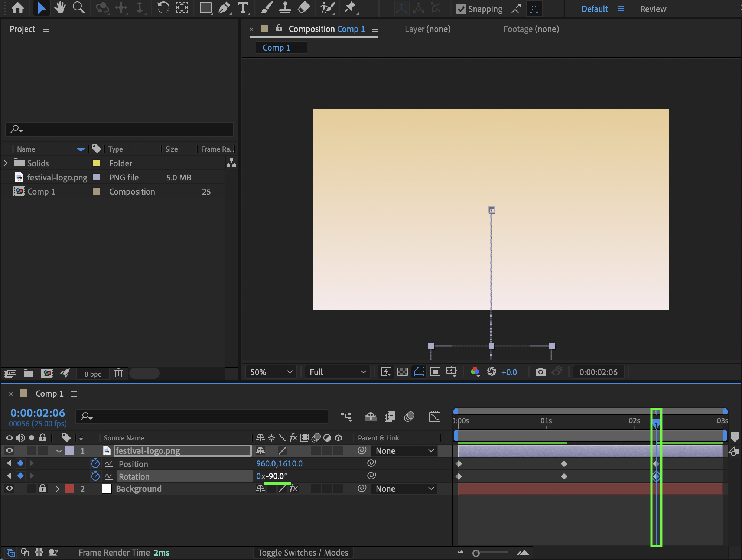Select the Rotation tool

(x=163, y=8)
